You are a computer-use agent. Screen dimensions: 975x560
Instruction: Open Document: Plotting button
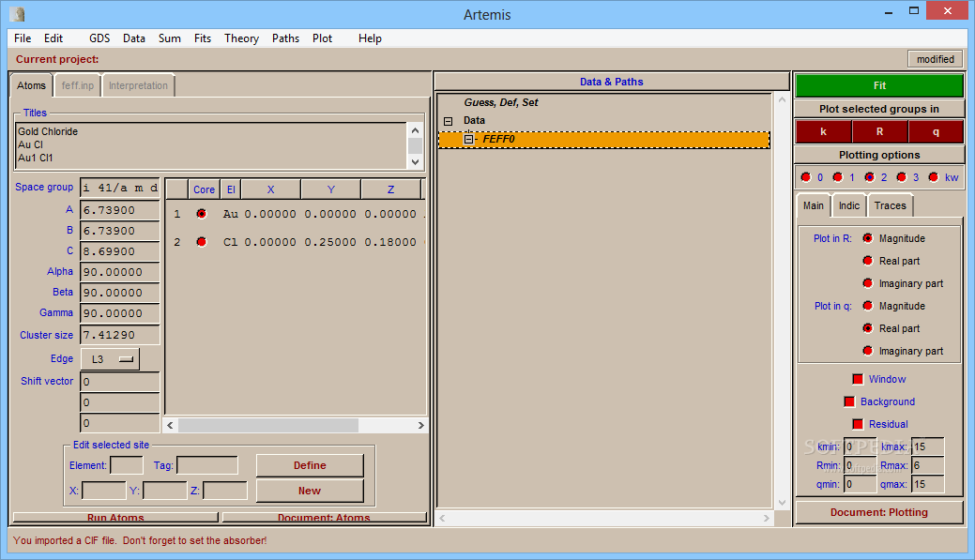[879, 513]
